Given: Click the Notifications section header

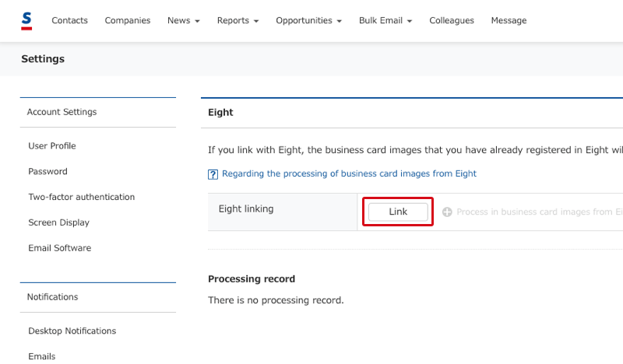Looking at the screenshot, I should pos(52,297).
